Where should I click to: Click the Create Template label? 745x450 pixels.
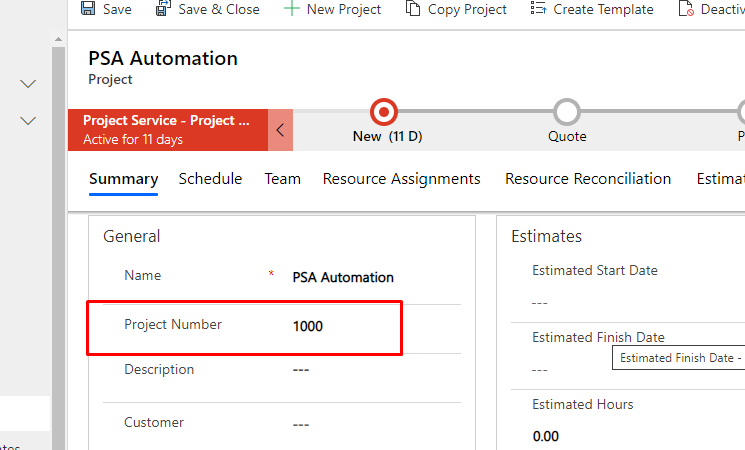[603, 9]
